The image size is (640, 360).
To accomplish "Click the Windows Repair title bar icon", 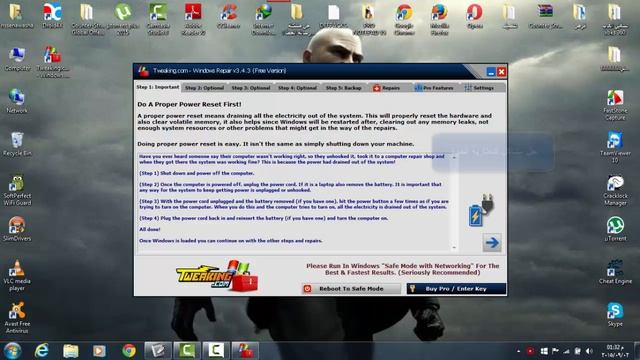I will (143, 71).
